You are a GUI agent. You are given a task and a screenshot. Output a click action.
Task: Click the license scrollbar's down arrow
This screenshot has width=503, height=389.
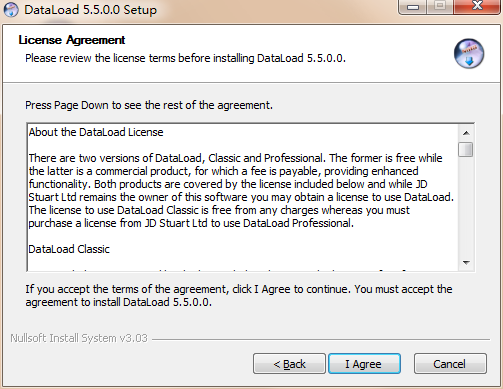coord(466,263)
